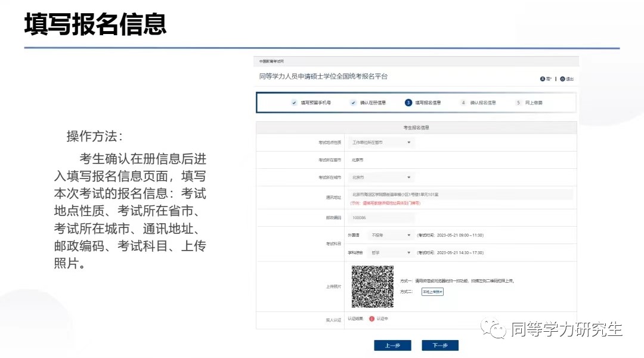Viewport: 644px width, 358px height.
Task: Click the 上一步 button
Action: 392,345
